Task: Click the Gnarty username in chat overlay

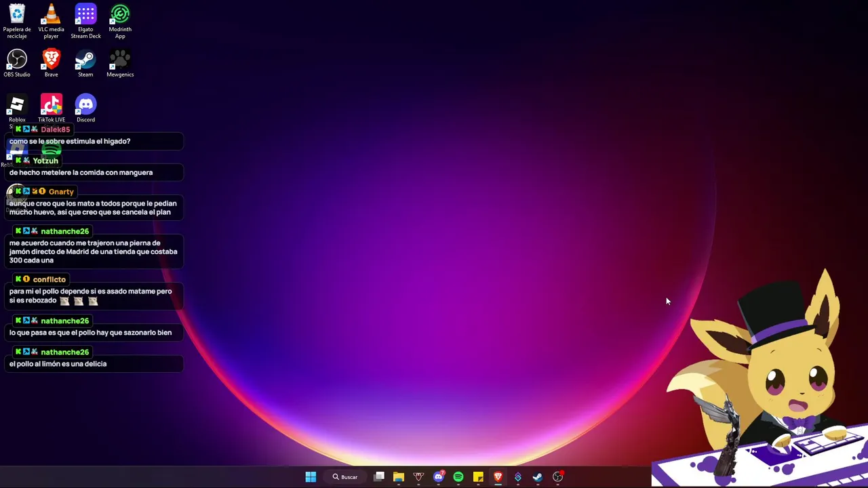Action: point(61,192)
